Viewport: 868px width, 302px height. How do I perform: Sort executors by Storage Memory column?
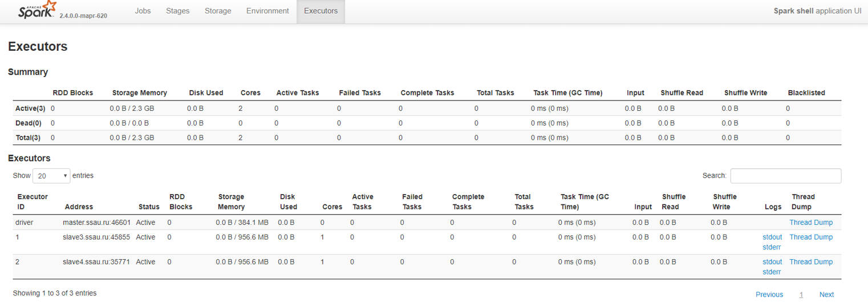click(231, 202)
